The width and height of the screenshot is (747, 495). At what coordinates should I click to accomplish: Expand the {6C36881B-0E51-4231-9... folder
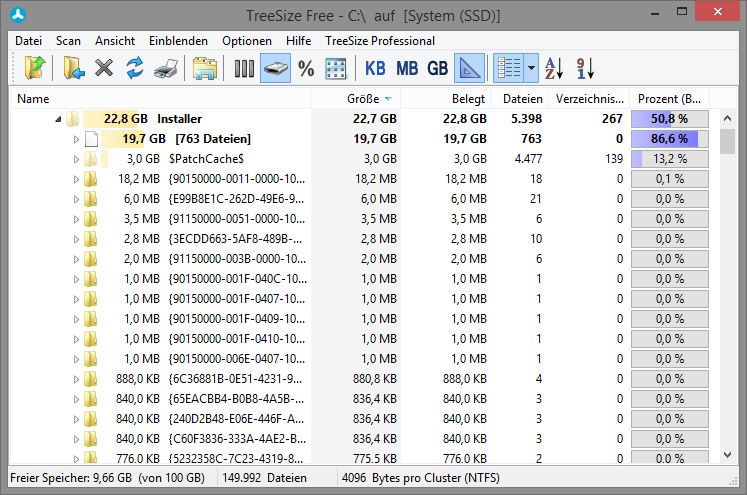[76, 379]
